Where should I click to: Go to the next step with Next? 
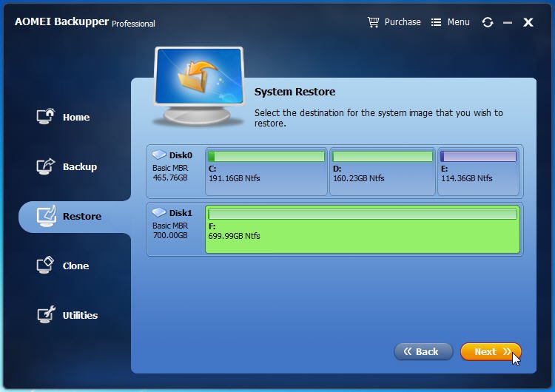click(491, 351)
